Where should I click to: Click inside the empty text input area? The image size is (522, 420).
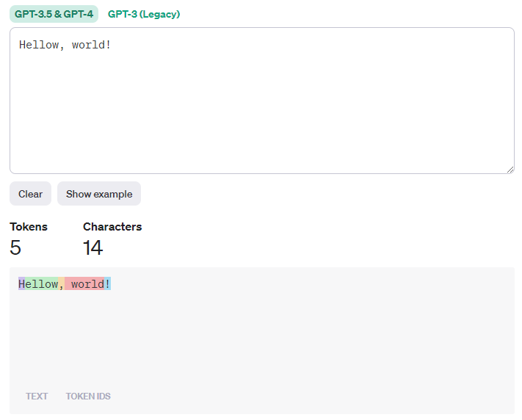(x=261, y=117)
